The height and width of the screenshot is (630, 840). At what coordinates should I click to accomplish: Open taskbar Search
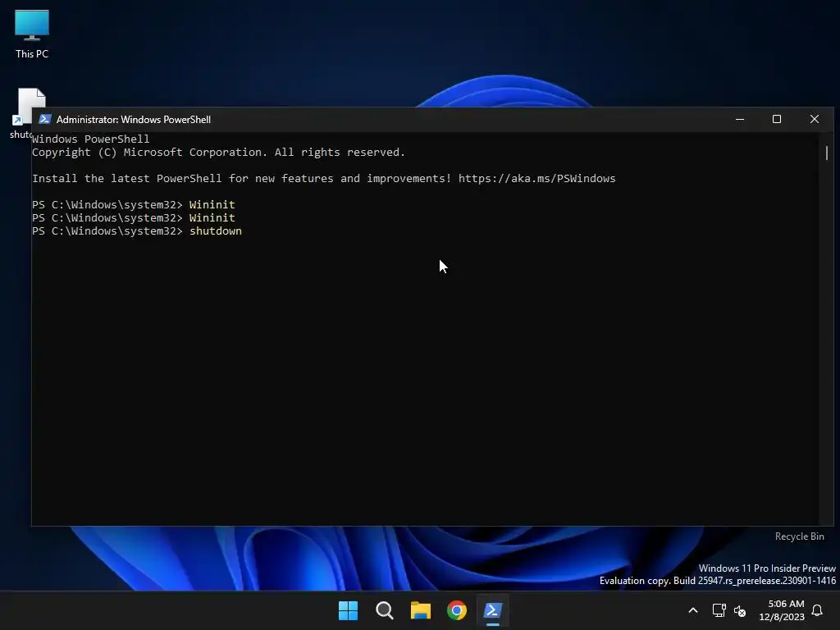385,610
